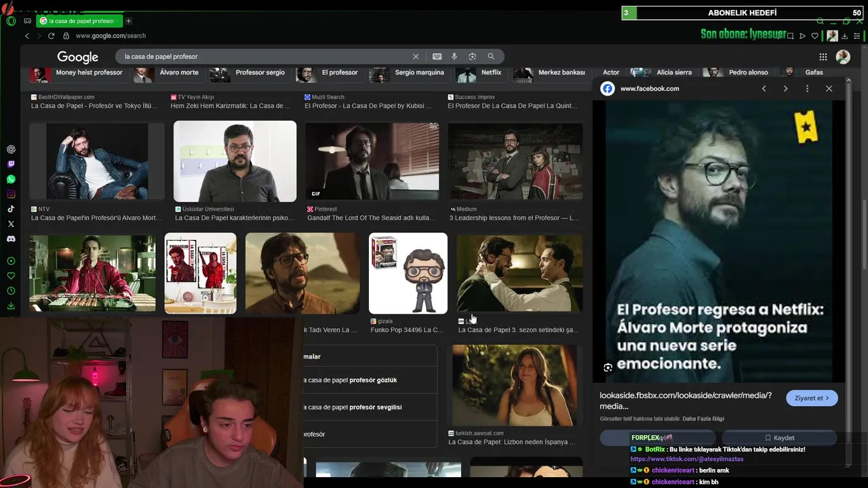Select the Gafas filter chip
Image resolution: width=868 pixels, height=488 pixels.
point(803,73)
